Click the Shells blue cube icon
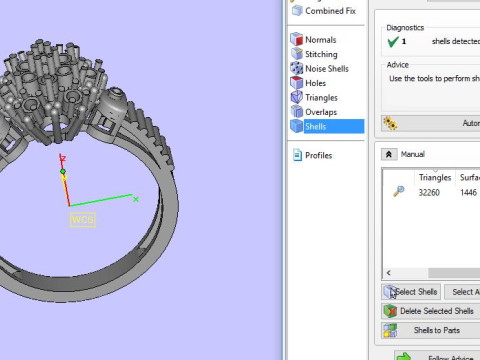The image size is (480, 360). [x=296, y=126]
